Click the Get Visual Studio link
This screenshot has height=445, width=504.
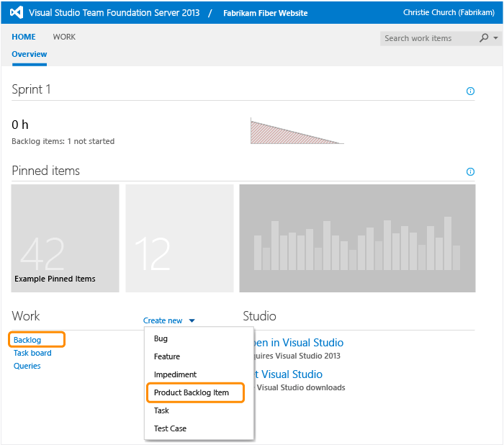(288, 374)
